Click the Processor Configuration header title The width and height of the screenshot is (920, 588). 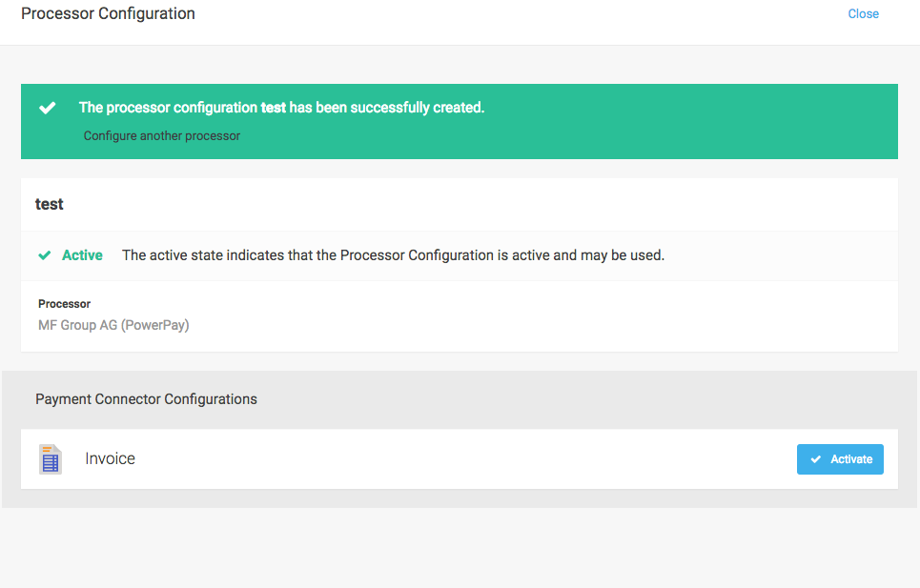108,13
